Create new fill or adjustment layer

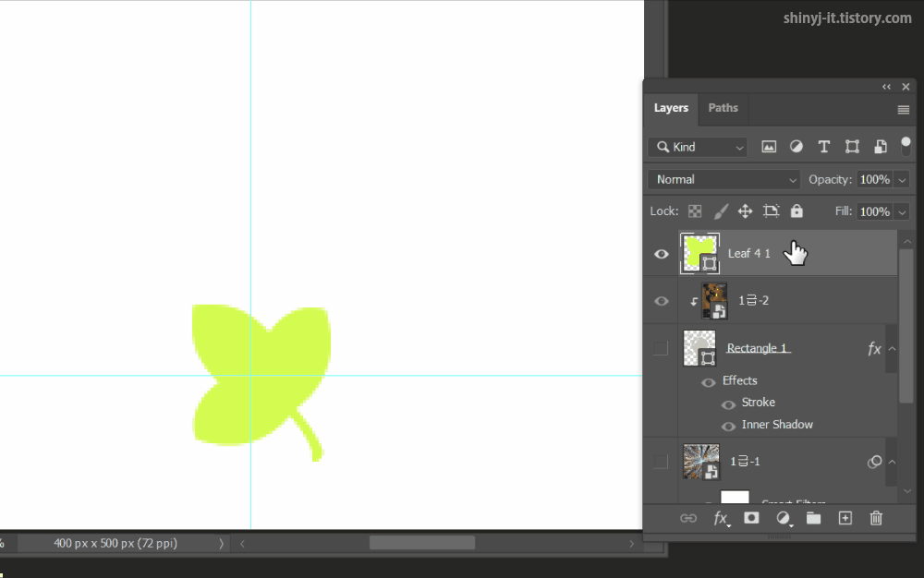pyautogui.click(x=784, y=519)
